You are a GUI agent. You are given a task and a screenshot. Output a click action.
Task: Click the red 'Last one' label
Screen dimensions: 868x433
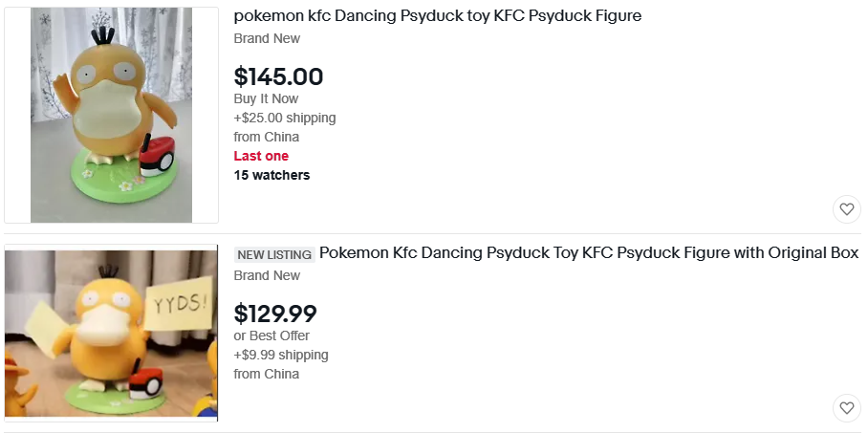[261, 156]
